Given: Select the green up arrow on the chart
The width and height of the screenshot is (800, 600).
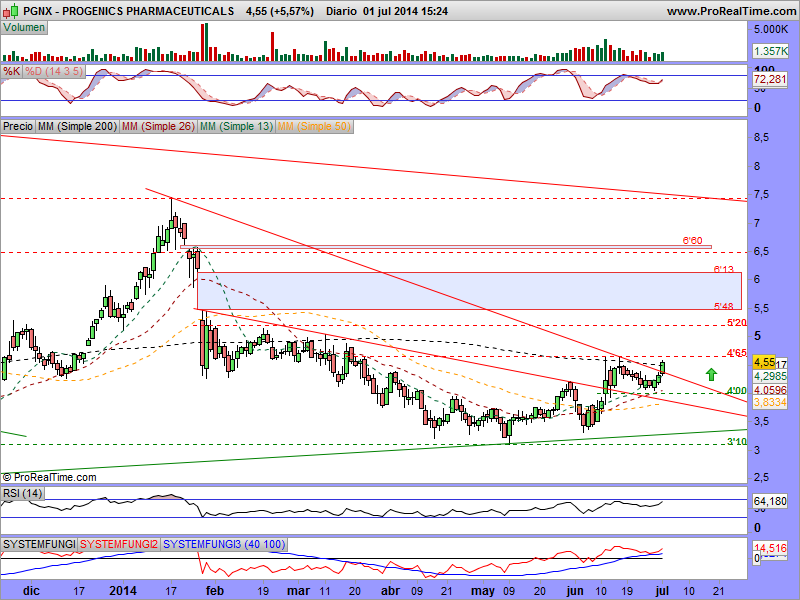Looking at the screenshot, I should coord(711,375).
